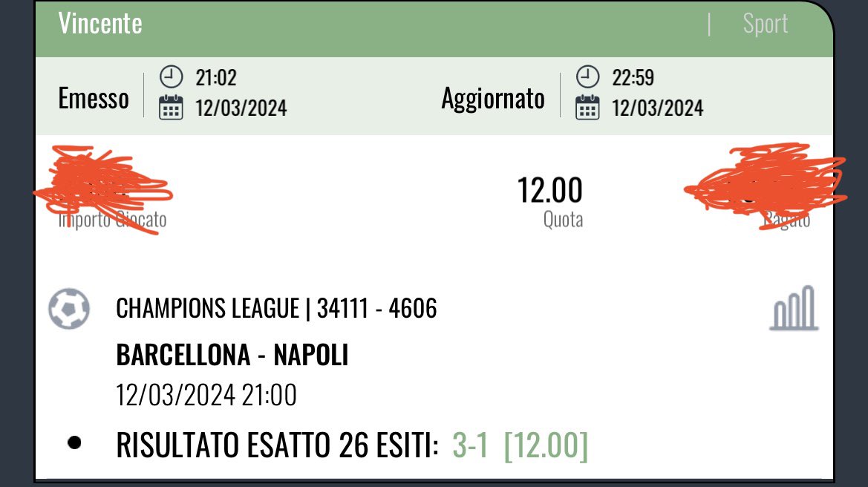This screenshot has width=868, height=487.
Task: Click the 12.00 Quota total
Action: pyautogui.click(x=549, y=190)
